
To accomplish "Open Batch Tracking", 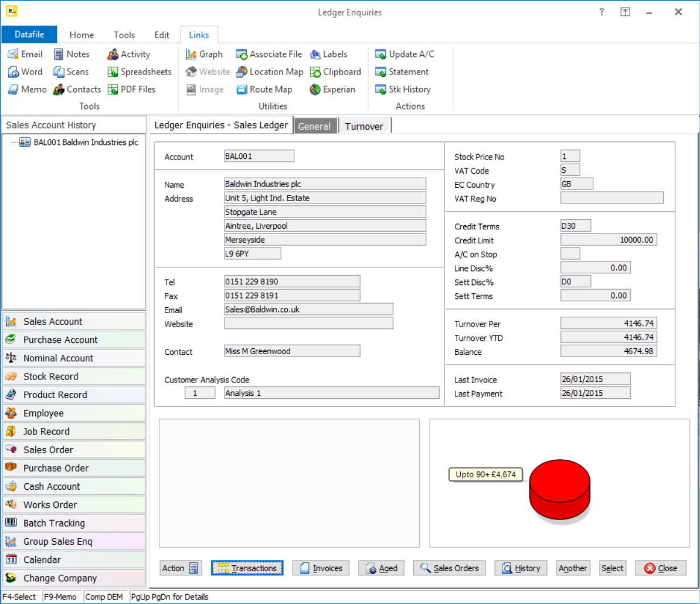I will tap(74, 522).
